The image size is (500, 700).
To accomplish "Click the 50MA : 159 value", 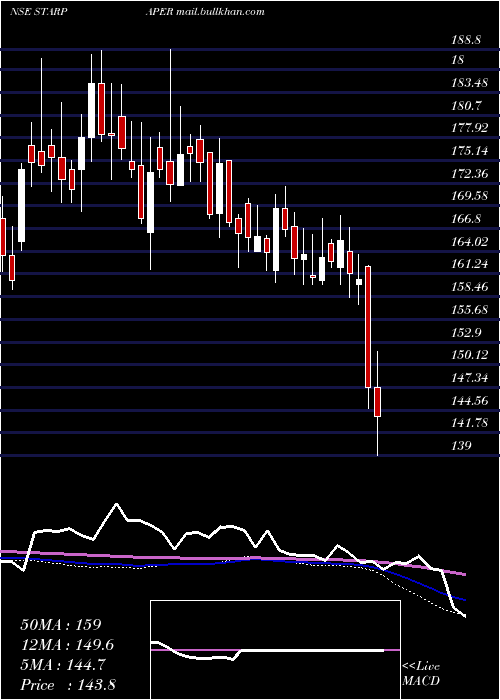I will (x=62, y=625).
